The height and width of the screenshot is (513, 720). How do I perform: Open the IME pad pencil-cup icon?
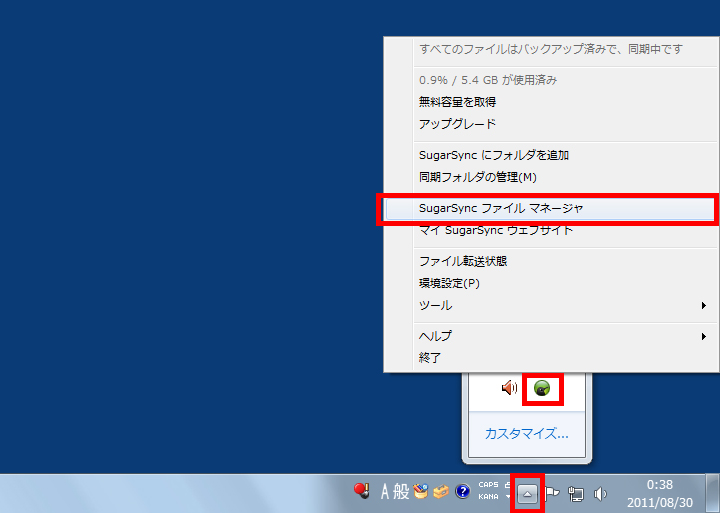420,491
